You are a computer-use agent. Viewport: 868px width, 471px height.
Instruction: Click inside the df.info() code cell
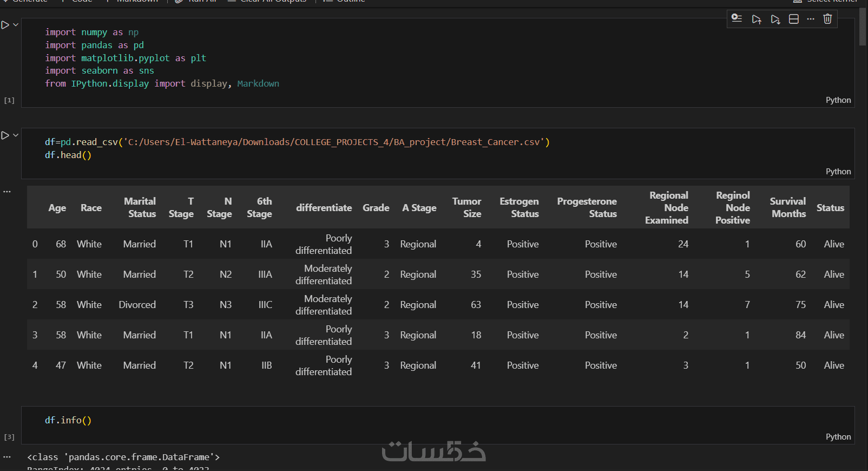[x=325, y=421]
